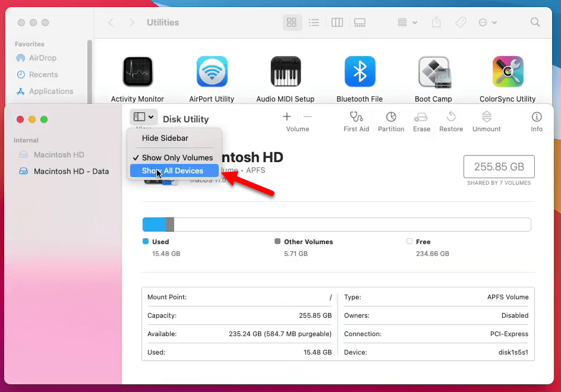Viewport: 561px width, 392px height.
Task: Open Boot Camp app icon
Action: click(434, 72)
